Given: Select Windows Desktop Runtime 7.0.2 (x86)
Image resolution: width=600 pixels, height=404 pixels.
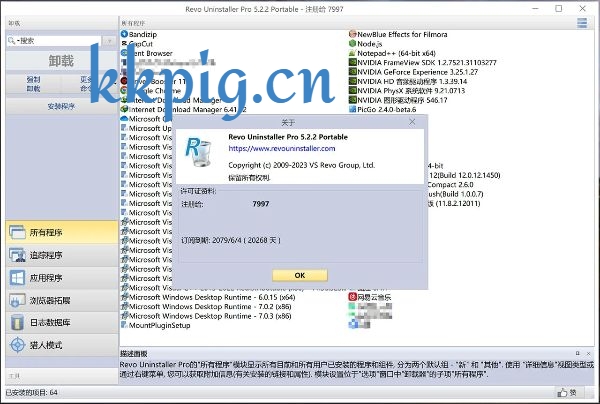Looking at the screenshot, I should tap(206, 306).
